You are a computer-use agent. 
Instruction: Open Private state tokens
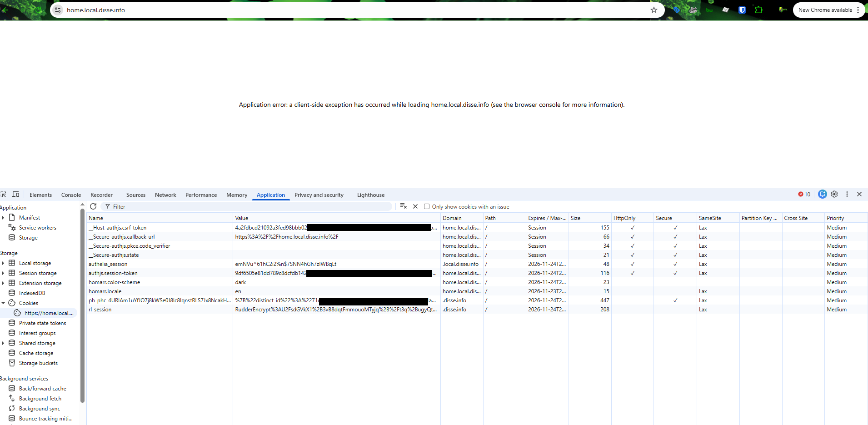[42, 323]
